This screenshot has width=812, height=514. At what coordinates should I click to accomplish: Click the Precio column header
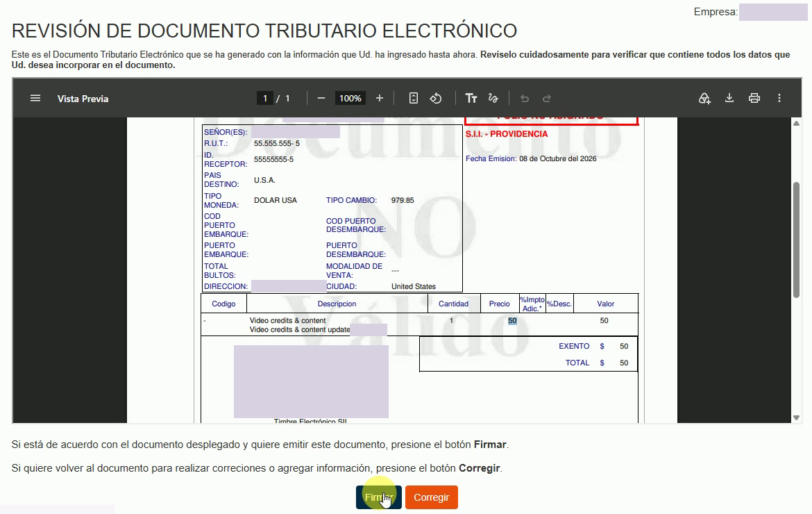coord(500,304)
